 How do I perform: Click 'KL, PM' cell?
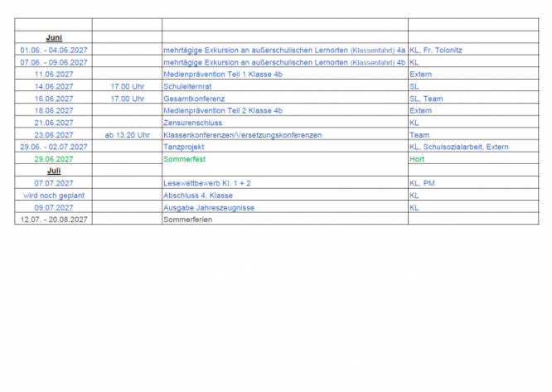pos(422,183)
